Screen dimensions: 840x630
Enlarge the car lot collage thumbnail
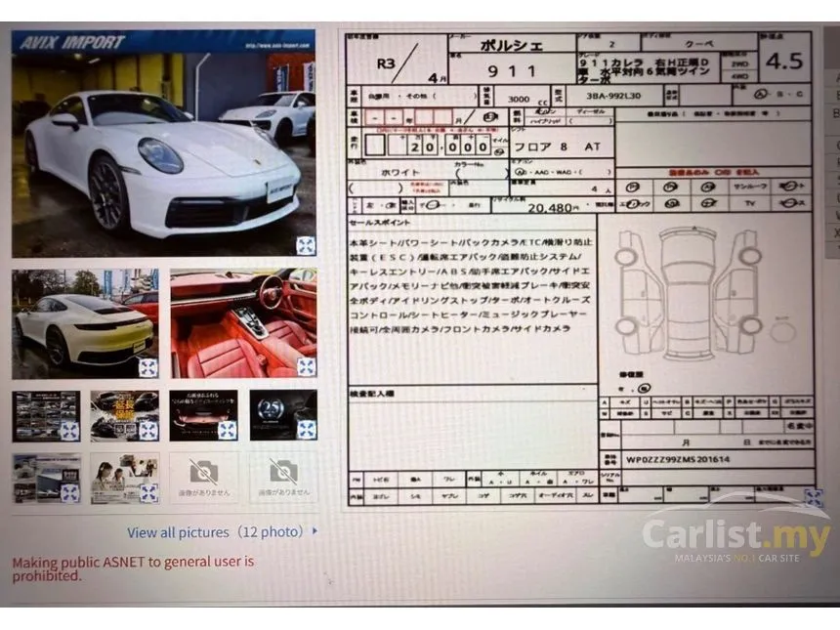point(70,431)
